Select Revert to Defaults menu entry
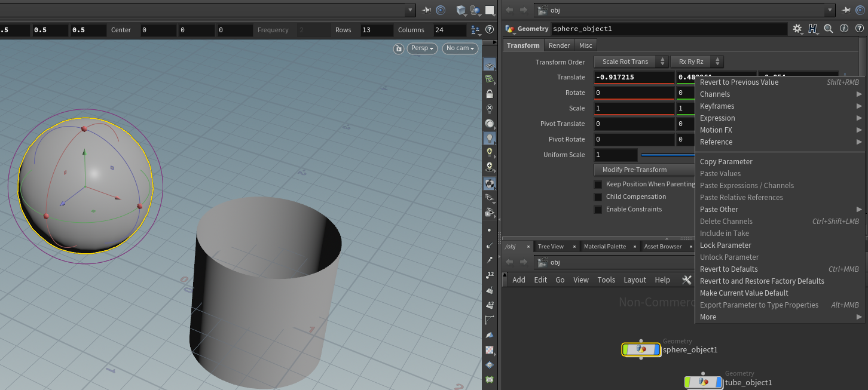868x390 pixels. tap(728, 269)
